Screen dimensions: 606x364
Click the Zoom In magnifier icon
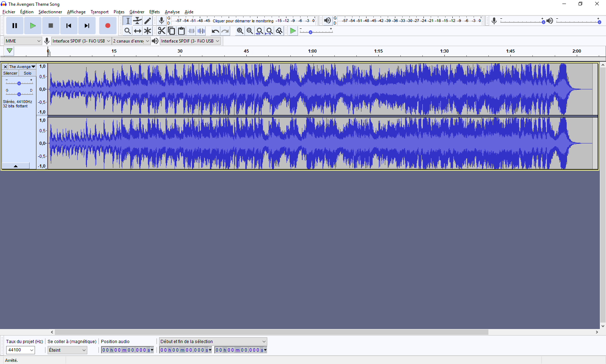click(240, 31)
